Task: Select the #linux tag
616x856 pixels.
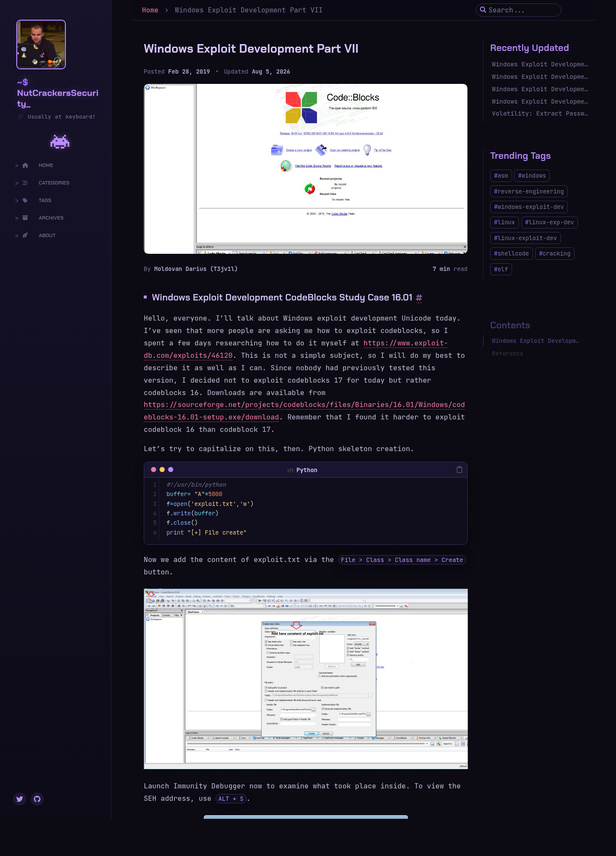Action: pos(504,222)
